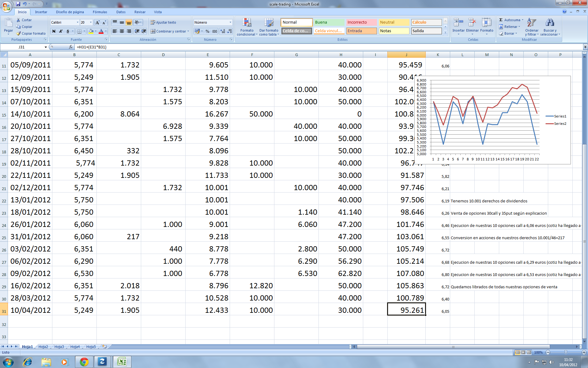Click the fill color bucket icon
The width and height of the screenshot is (588, 368).
point(91,31)
